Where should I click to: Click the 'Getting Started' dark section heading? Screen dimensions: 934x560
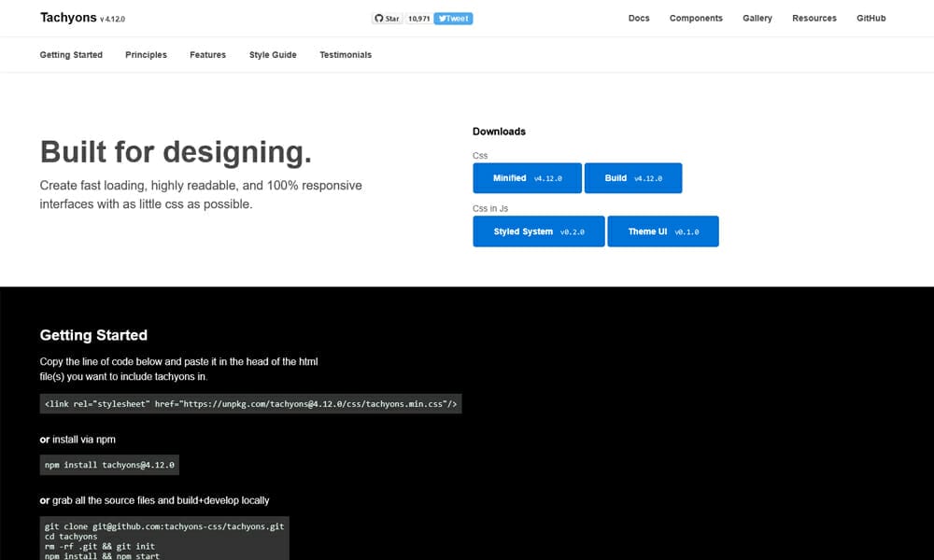(x=93, y=335)
